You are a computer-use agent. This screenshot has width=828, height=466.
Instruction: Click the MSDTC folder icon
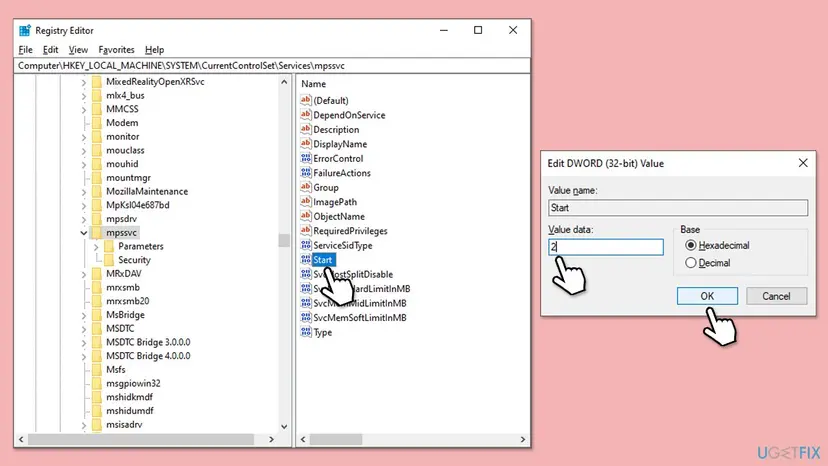[97, 329]
